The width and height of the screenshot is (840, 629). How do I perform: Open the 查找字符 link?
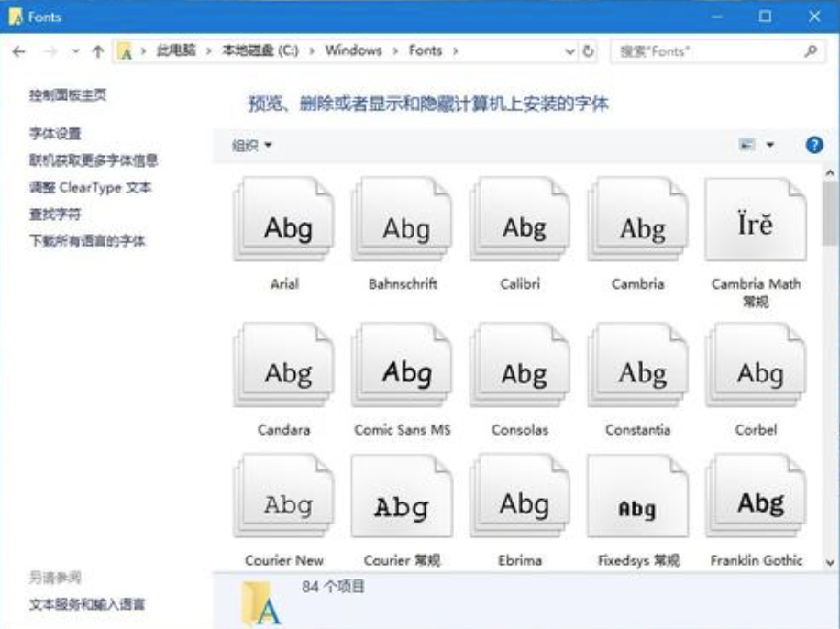click(55, 215)
